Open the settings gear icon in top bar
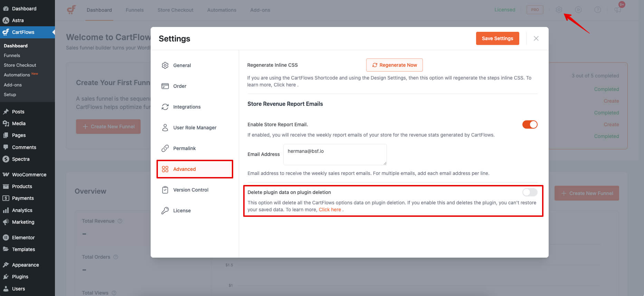644x296 pixels. click(559, 10)
